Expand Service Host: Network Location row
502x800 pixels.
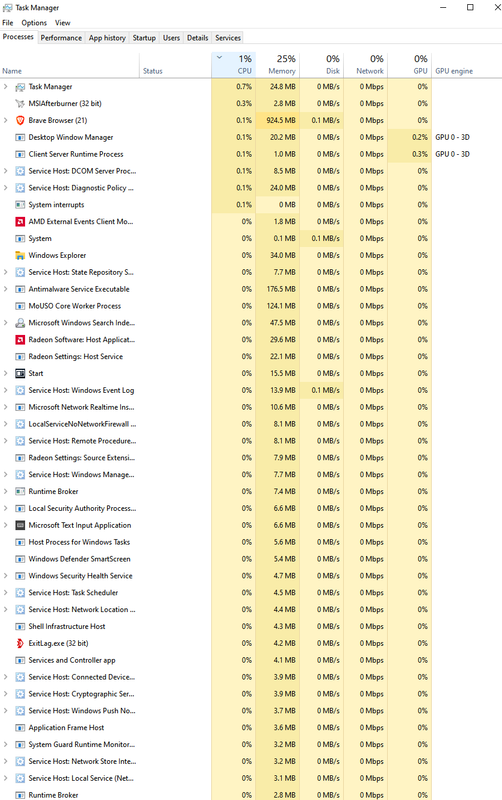(x=6, y=609)
